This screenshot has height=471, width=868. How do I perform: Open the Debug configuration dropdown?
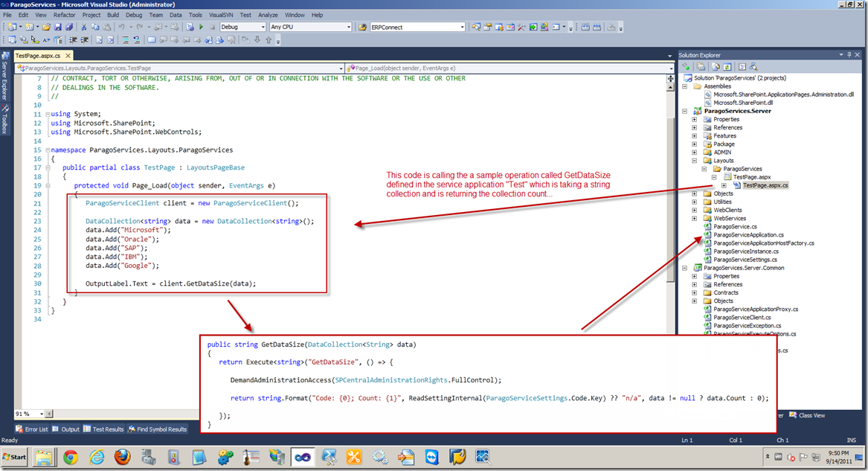[262, 27]
